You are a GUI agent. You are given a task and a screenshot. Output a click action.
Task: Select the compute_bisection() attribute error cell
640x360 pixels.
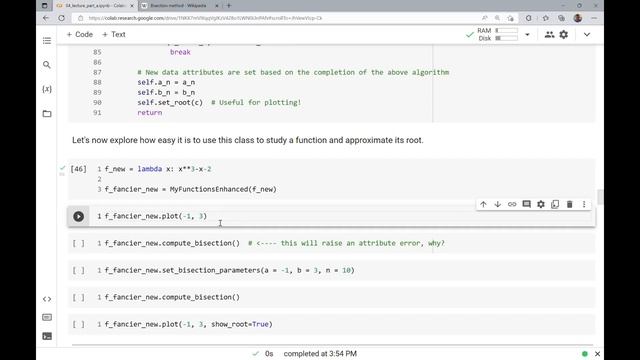(331, 243)
